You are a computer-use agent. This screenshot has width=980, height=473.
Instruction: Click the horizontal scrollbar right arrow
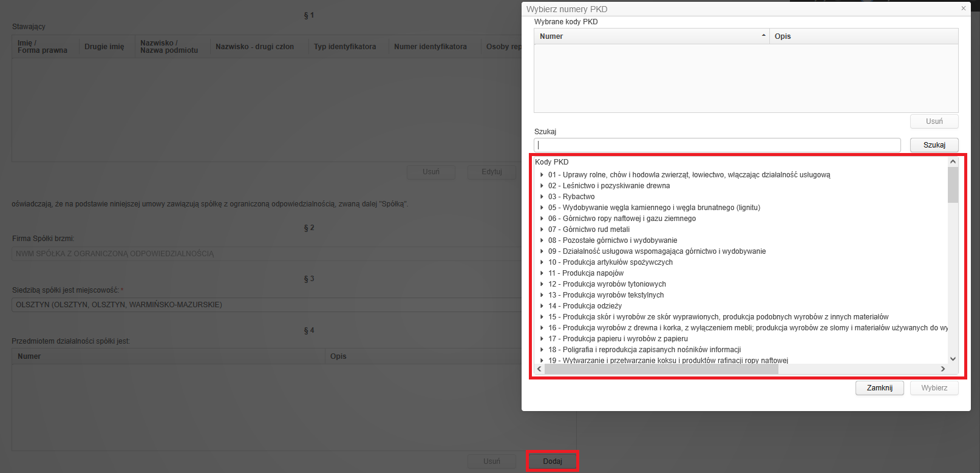(x=943, y=369)
